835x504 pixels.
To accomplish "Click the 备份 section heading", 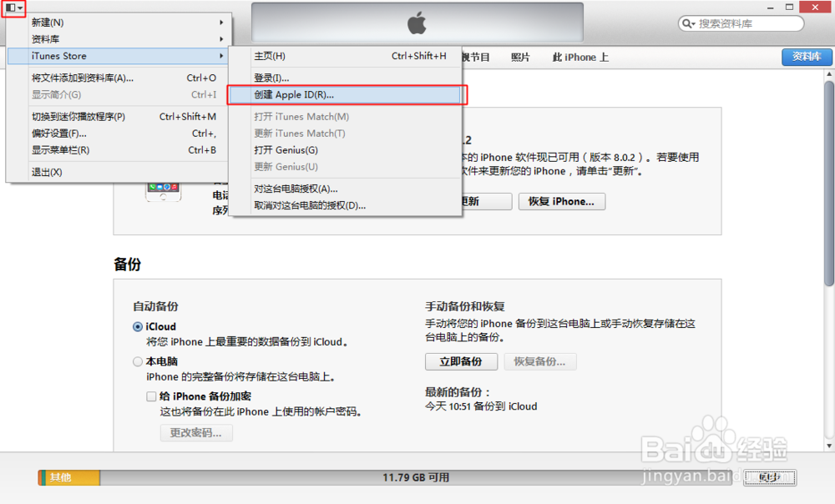I will click(127, 265).
